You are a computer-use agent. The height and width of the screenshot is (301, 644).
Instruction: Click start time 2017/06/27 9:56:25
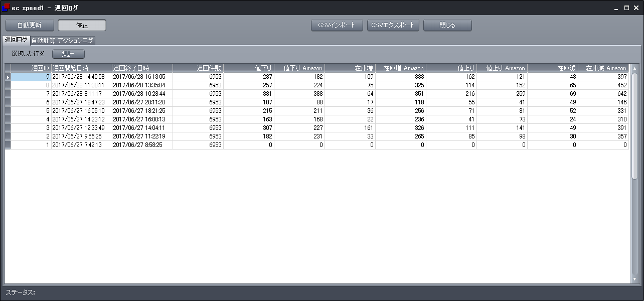pos(81,136)
